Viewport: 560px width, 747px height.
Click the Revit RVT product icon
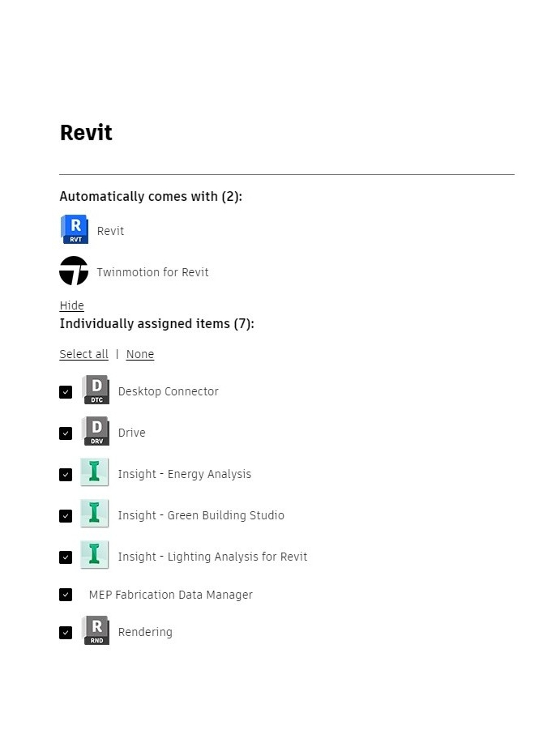coord(75,229)
